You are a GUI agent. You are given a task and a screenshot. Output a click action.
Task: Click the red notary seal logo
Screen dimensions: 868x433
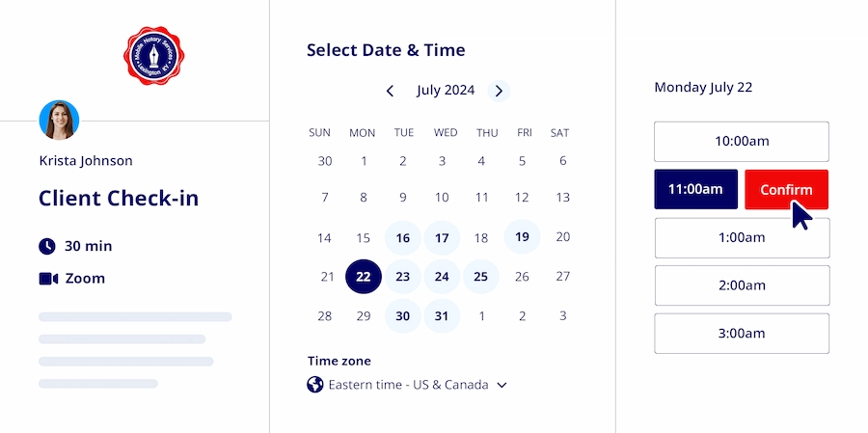tap(153, 55)
